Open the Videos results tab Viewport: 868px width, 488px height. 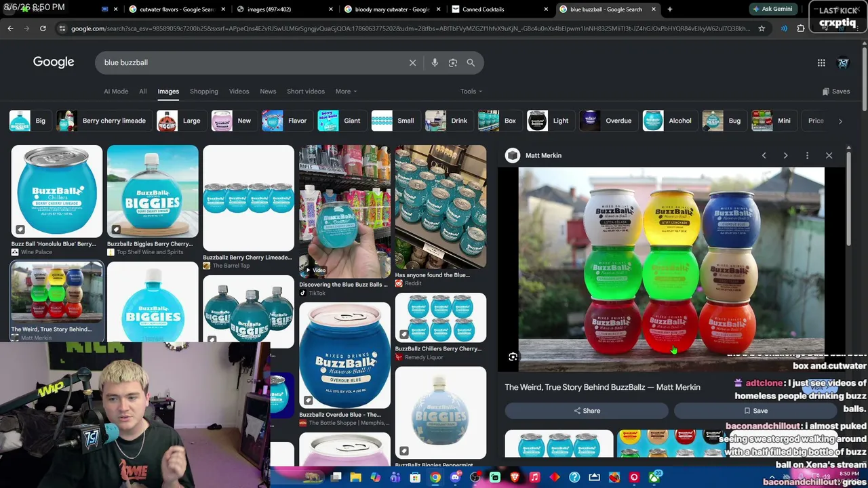click(239, 91)
